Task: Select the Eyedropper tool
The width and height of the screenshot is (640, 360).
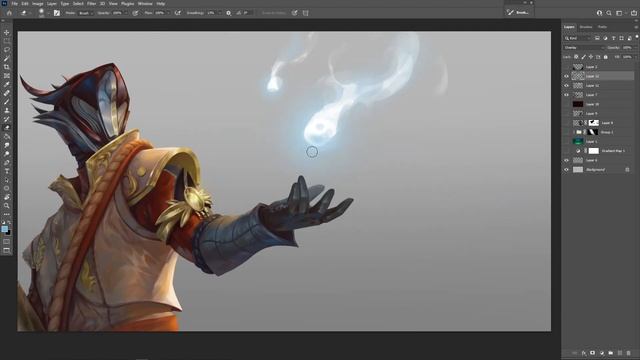Action: 7,84
